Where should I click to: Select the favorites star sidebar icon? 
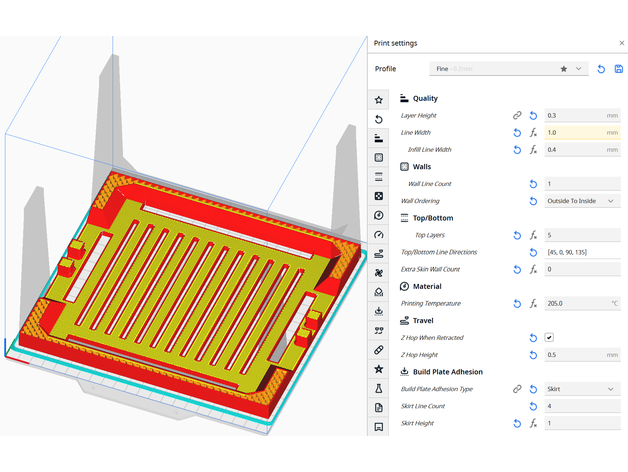click(379, 100)
